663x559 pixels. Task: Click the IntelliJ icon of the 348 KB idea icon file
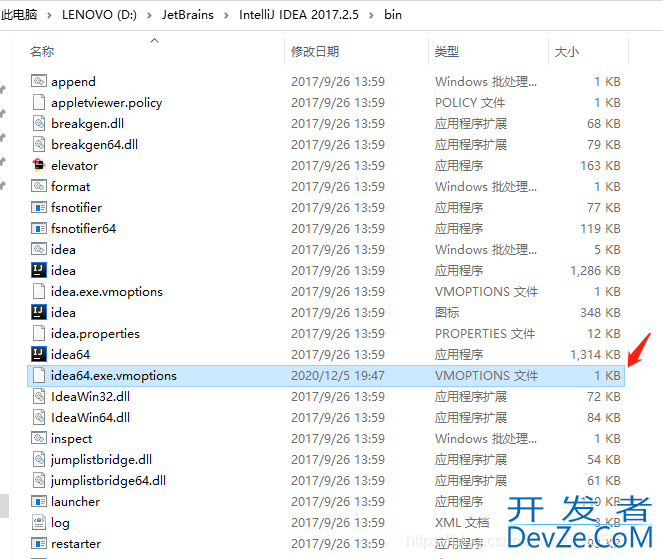pos(39,312)
